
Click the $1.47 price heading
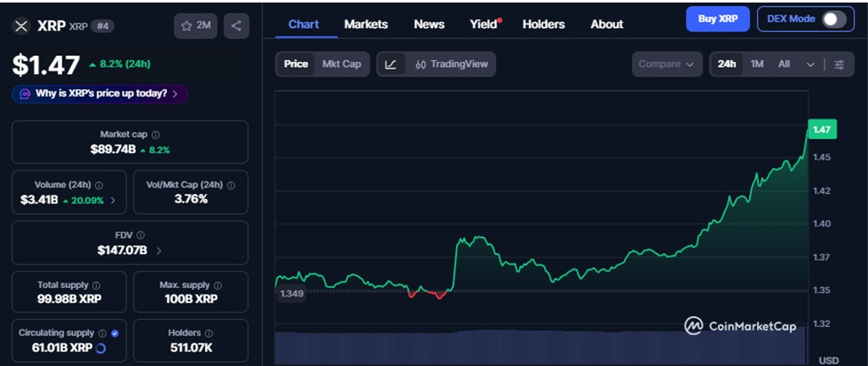tap(46, 65)
